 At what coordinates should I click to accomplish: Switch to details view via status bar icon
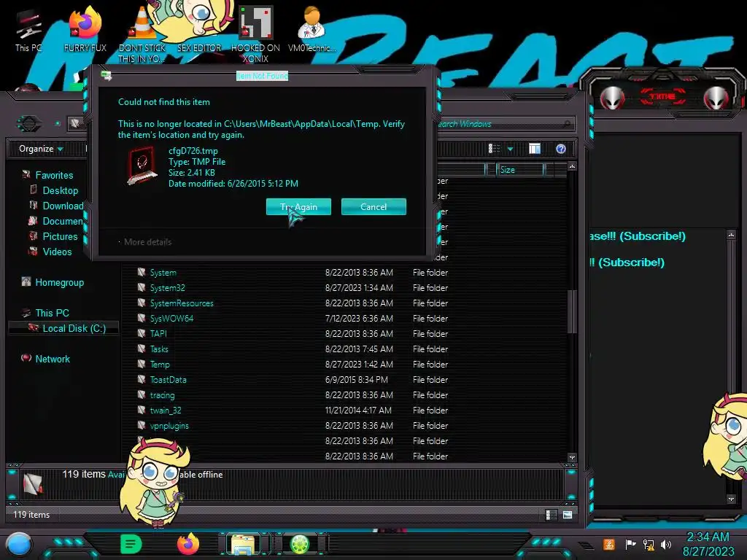pos(551,515)
